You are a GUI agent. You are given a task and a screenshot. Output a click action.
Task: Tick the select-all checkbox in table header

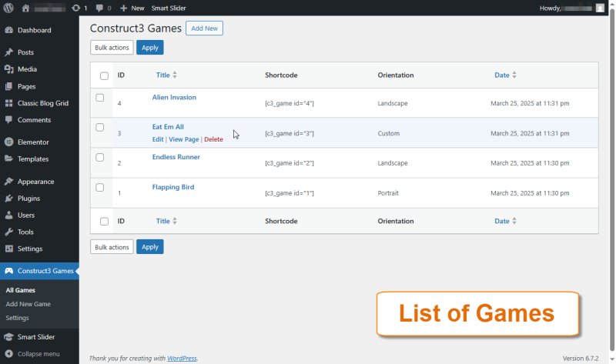104,75
